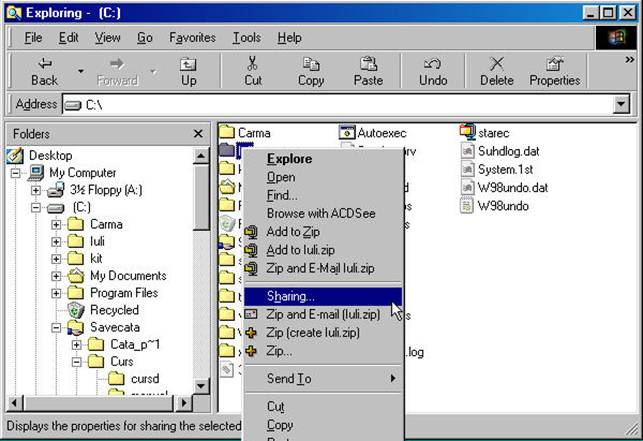Select the Recycled folder in tree
Viewport: 643px width, 441px height.
pos(114,310)
